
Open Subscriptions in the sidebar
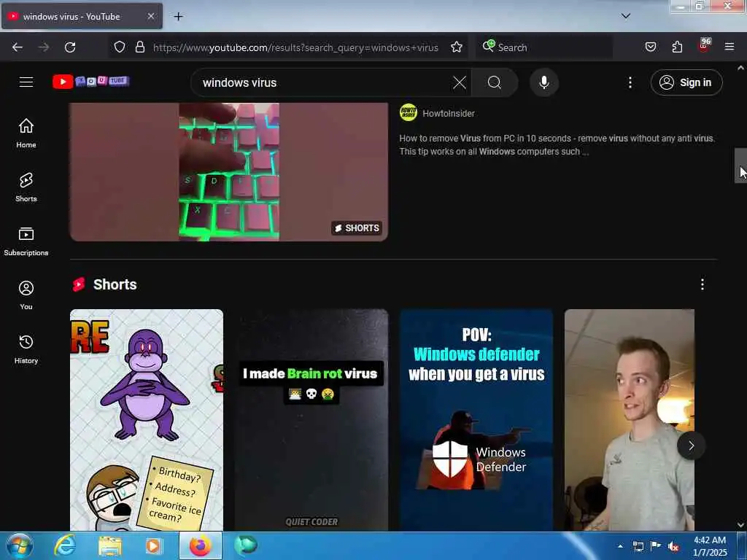pos(26,241)
